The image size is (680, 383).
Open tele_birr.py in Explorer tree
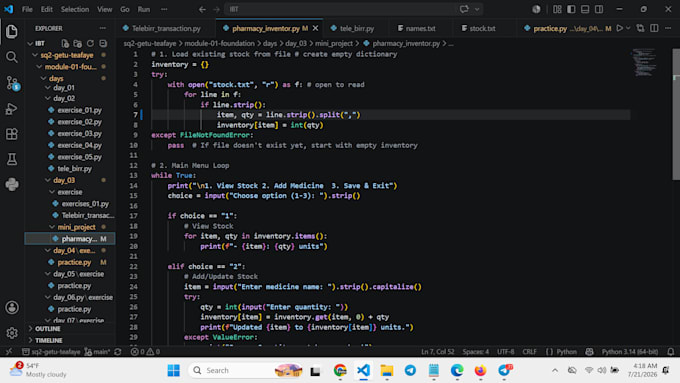coord(75,169)
